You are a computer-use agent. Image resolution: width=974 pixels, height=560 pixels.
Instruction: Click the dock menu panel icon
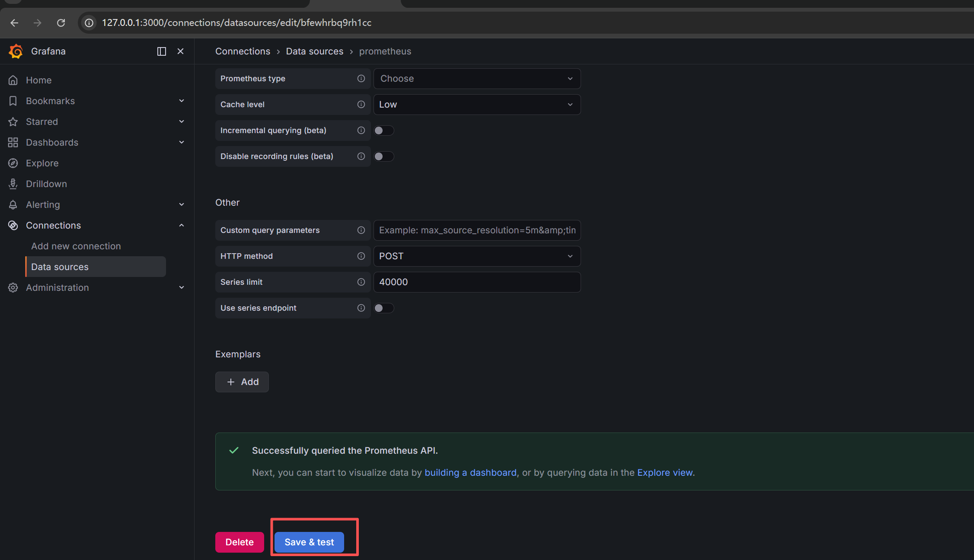[162, 51]
